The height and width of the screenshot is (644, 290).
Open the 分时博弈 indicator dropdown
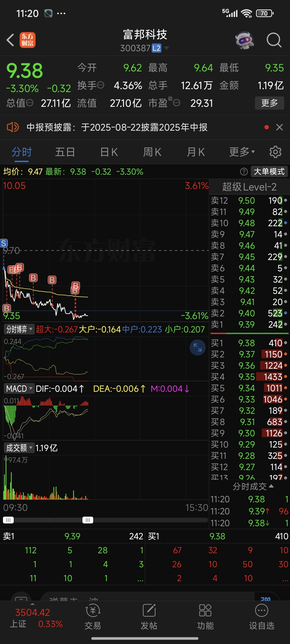coord(19,329)
